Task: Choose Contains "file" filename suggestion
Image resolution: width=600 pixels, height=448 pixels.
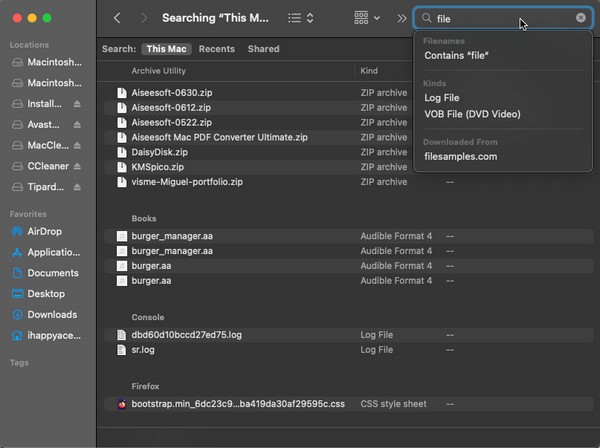Action: tap(456, 55)
